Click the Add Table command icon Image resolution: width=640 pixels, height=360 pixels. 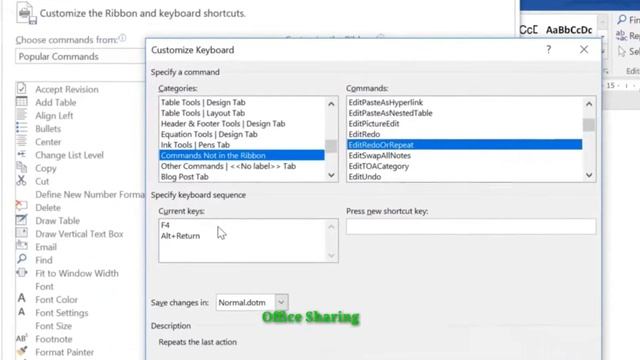click(x=22, y=102)
